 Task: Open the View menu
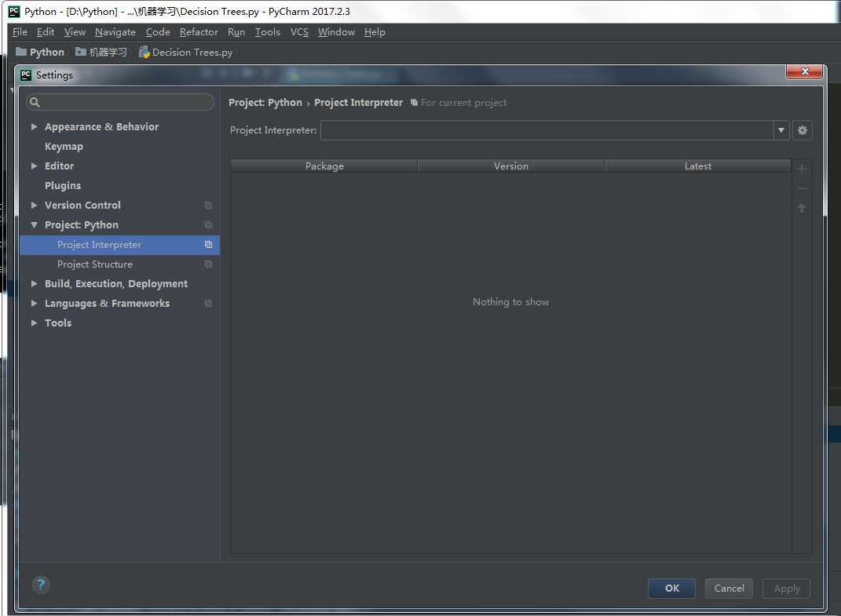(x=75, y=32)
